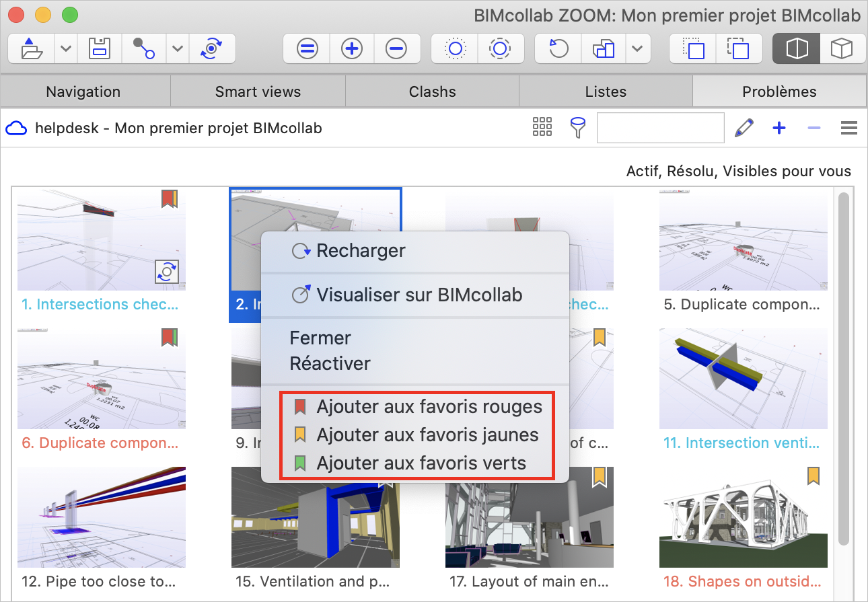Open the hamburger menu icon
The height and width of the screenshot is (602, 868).
pos(849,128)
